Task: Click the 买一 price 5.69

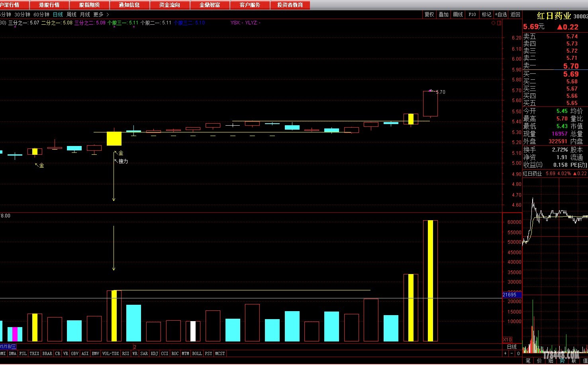Action: click(x=571, y=74)
